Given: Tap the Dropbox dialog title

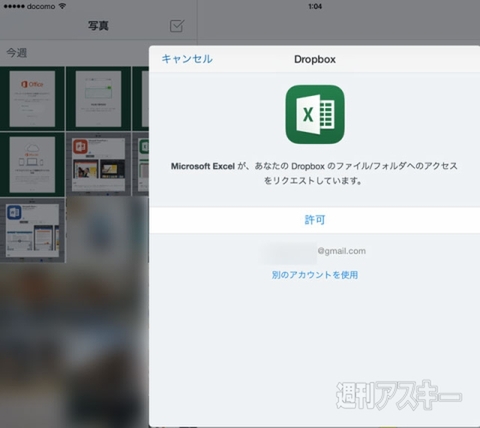Looking at the screenshot, I should 315,59.
